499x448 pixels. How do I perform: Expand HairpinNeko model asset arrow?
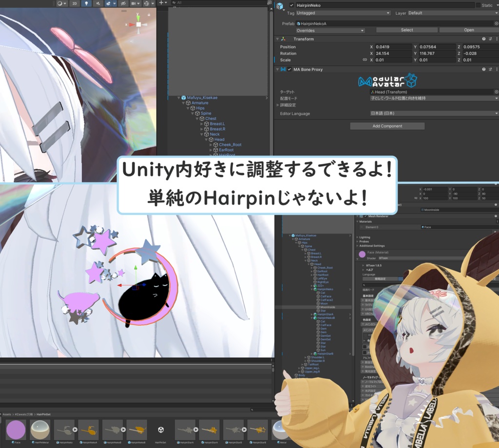pyautogui.click(x=75, y=429)
